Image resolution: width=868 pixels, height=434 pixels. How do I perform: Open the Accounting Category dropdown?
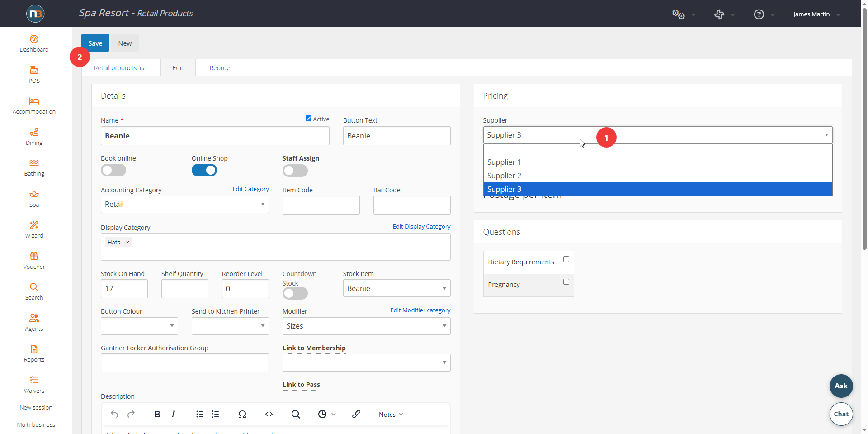(x=185, y=204)
